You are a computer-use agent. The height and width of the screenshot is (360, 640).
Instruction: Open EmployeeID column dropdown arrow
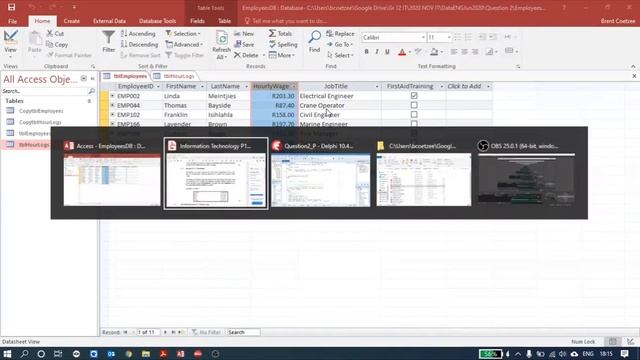point(158,87)
